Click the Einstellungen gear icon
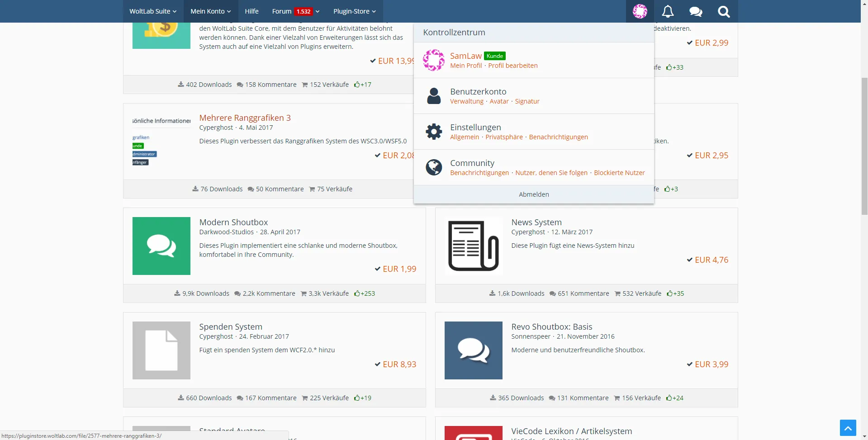The width and height of the screenshot is (868, 440). click(434, 132)
